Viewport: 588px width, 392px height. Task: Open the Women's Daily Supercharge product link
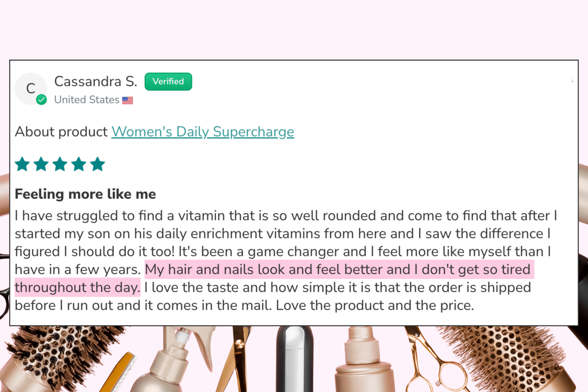[203, 132]
